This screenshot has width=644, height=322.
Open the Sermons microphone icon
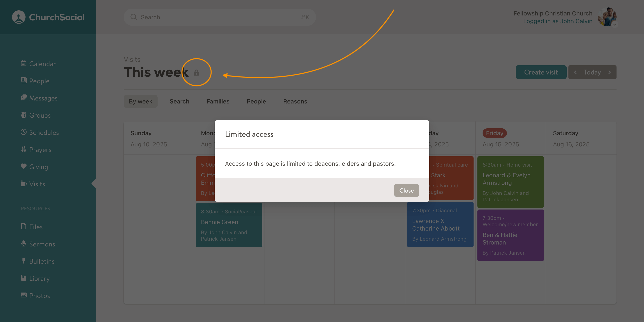point(23,243)
